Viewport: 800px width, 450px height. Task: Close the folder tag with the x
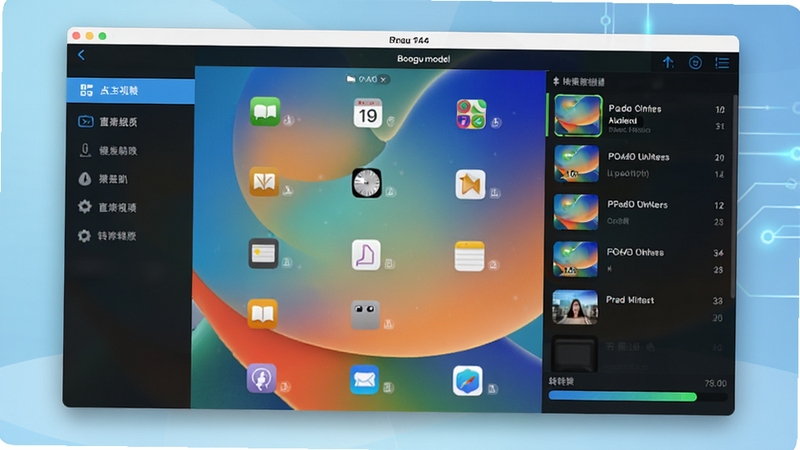click(383, 80)
